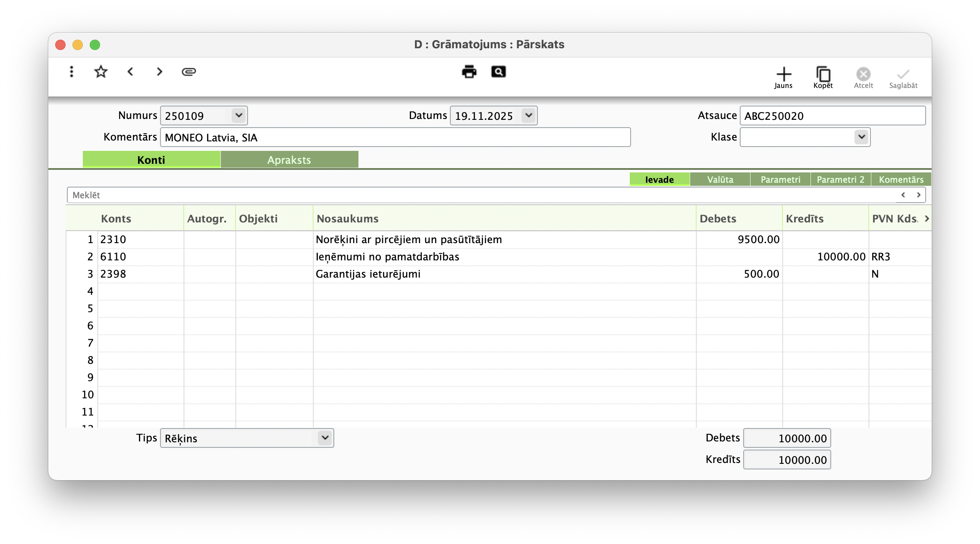Select the Valūta view tab
Image resolution: width=980 pixels, height=544 pixels.
point(720,179)
